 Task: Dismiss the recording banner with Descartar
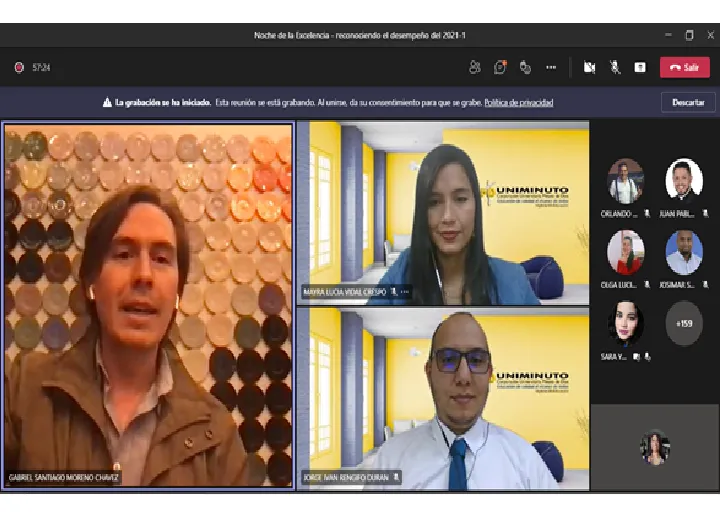click(688, 102)
